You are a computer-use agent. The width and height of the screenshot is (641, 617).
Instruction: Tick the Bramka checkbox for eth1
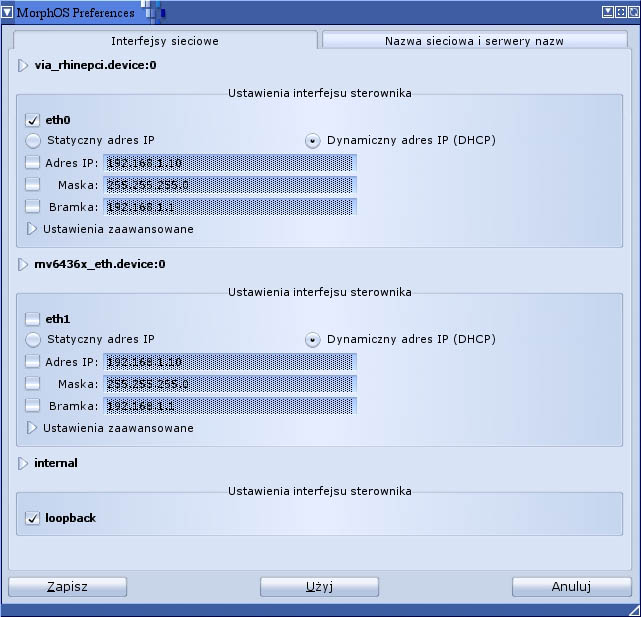[x=32, y=406]
